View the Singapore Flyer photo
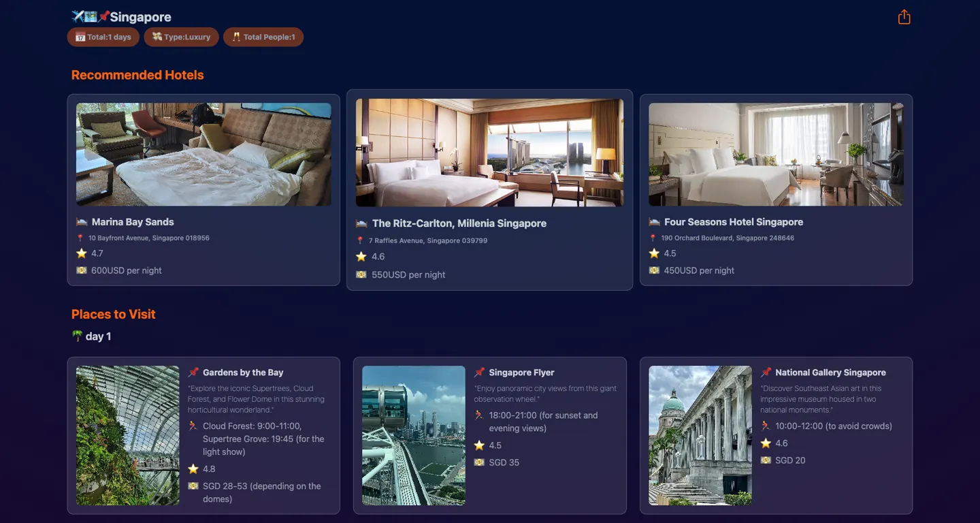 (414, 436)
